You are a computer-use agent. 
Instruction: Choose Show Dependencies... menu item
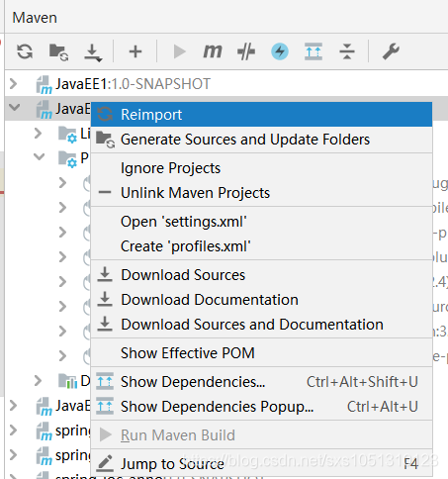pos(261,382)
